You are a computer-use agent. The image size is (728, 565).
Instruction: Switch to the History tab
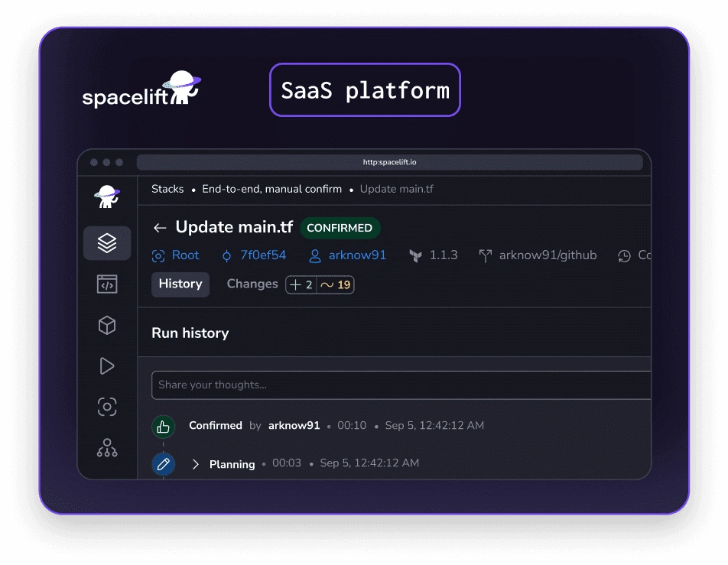[180, 284]
